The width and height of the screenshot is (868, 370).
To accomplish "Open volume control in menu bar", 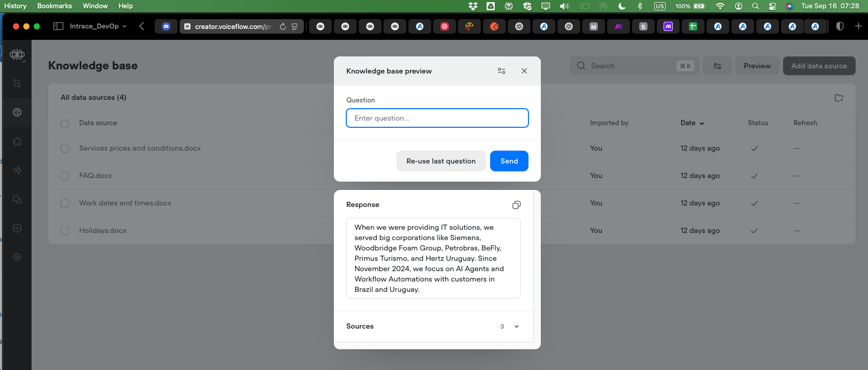I will [x=565, y=6].
